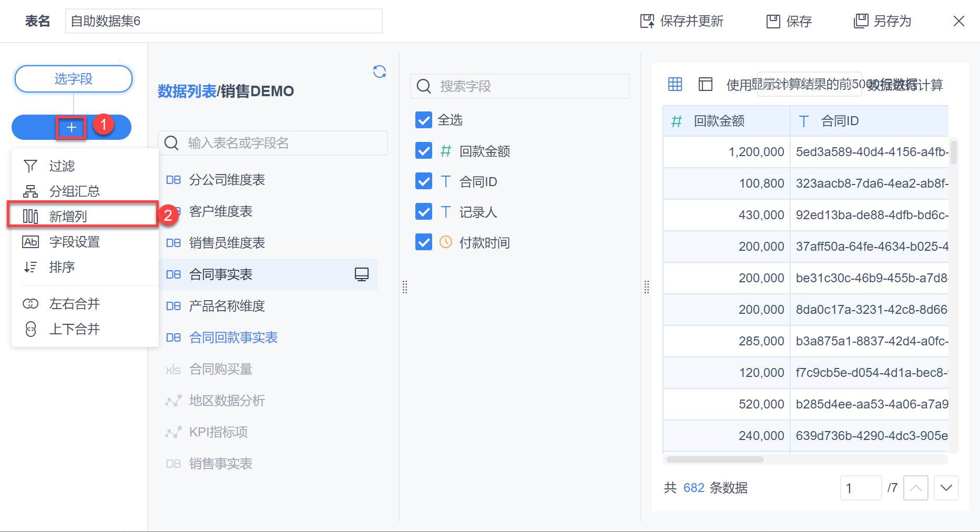
Task: Click the plus add-step button
Action: coord(72,127)
